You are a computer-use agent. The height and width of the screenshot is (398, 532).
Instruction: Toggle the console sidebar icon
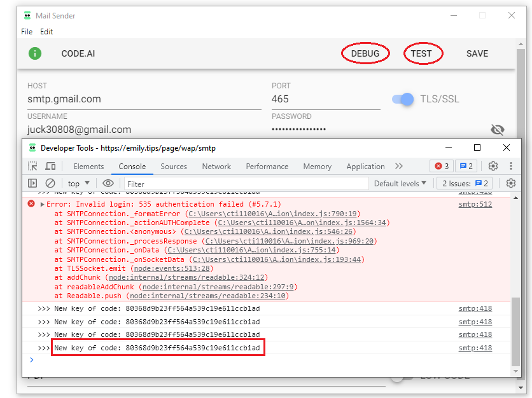point(32,183)
